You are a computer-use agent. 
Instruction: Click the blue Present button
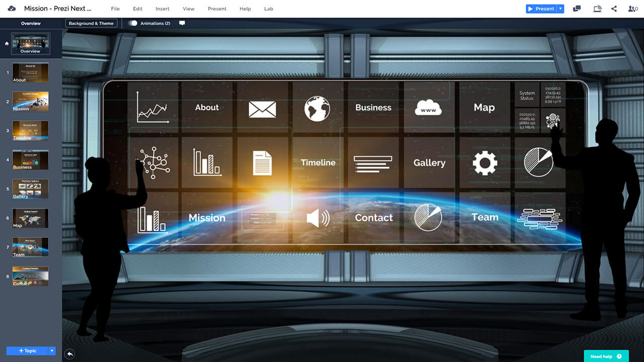[541, 9]
